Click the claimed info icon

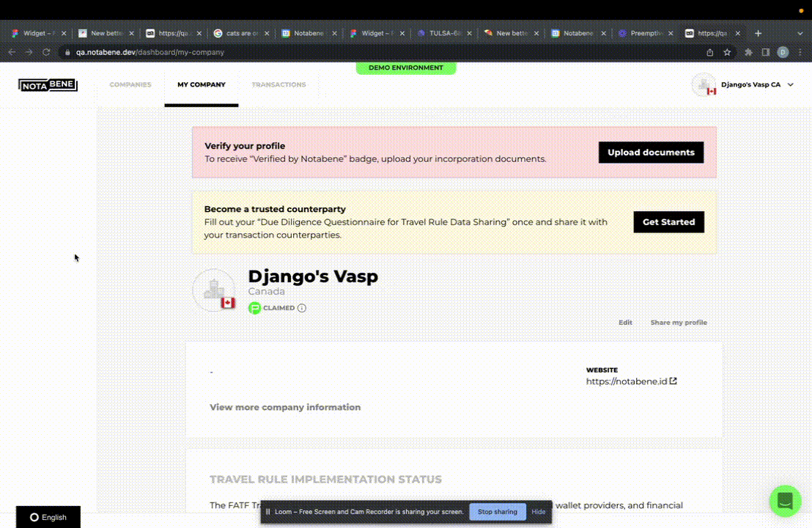click(302, 308)
